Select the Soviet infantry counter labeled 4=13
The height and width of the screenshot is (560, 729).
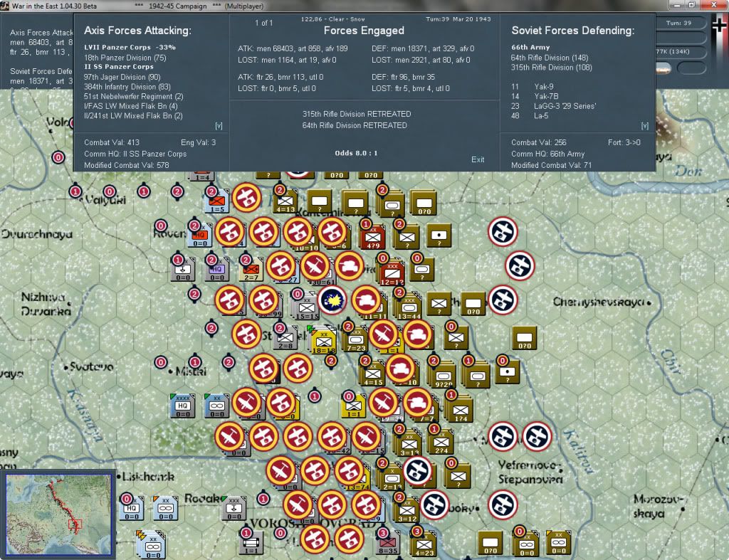[x=285, y=201]
